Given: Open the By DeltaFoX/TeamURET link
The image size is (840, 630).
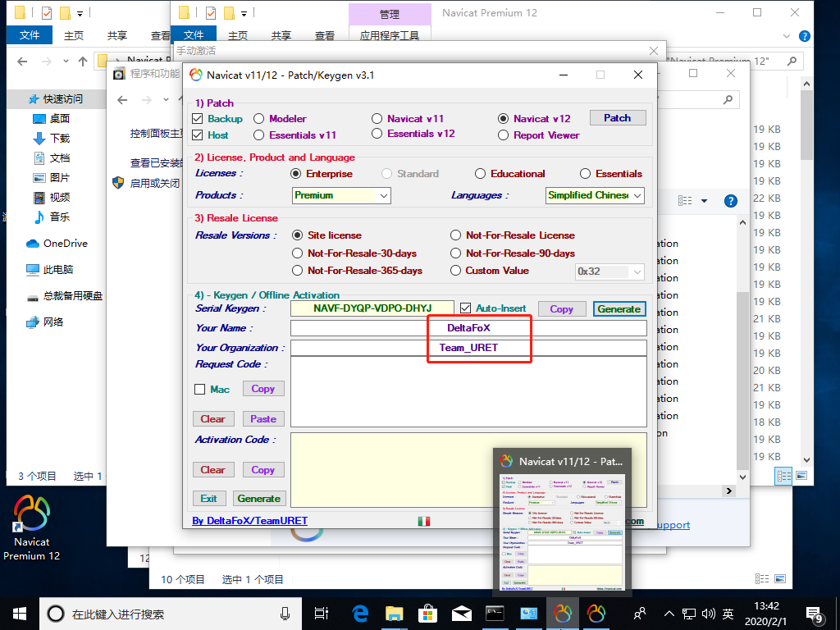Looking at the screenshot, I should click(249, 521).
